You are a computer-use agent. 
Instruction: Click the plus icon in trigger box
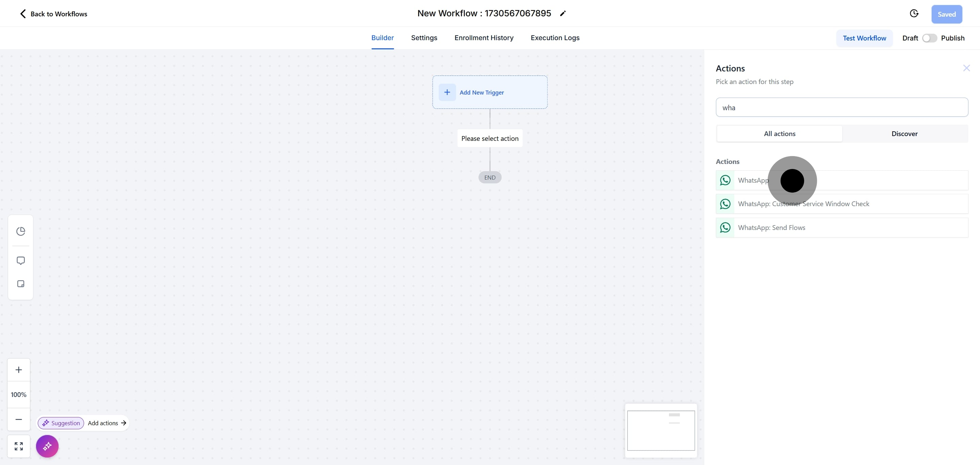coord(447,93)
